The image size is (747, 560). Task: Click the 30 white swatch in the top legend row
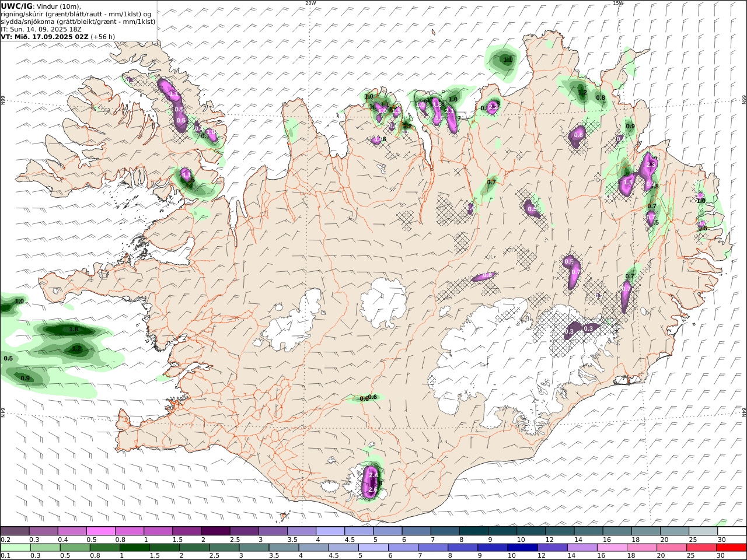731,531
